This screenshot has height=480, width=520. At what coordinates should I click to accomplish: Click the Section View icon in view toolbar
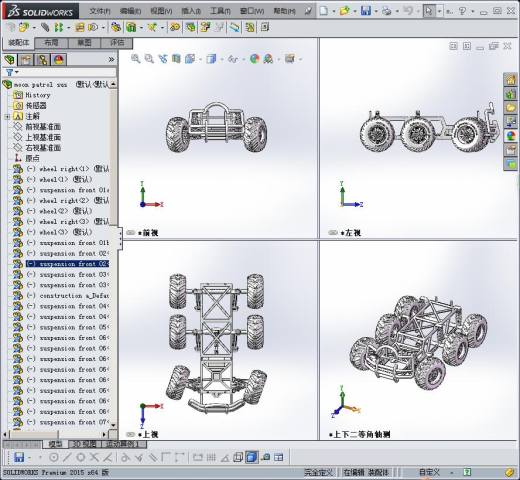click(x=176, y=59)
